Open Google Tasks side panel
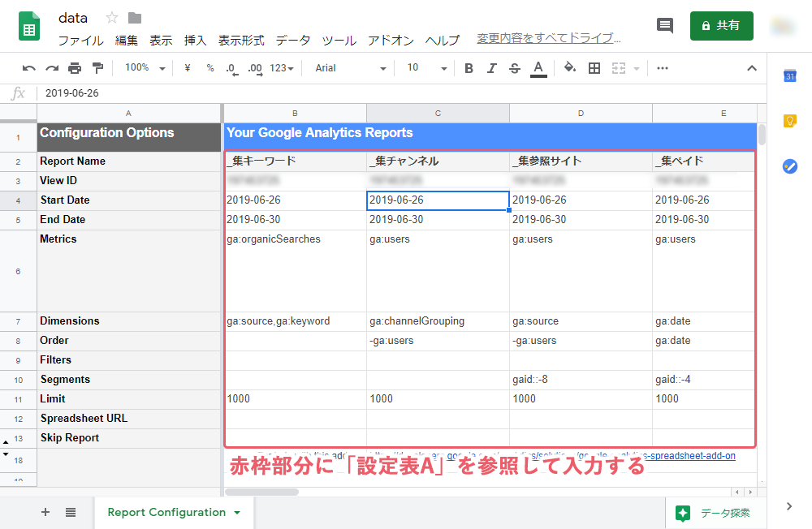 click(x=790, y=166)
